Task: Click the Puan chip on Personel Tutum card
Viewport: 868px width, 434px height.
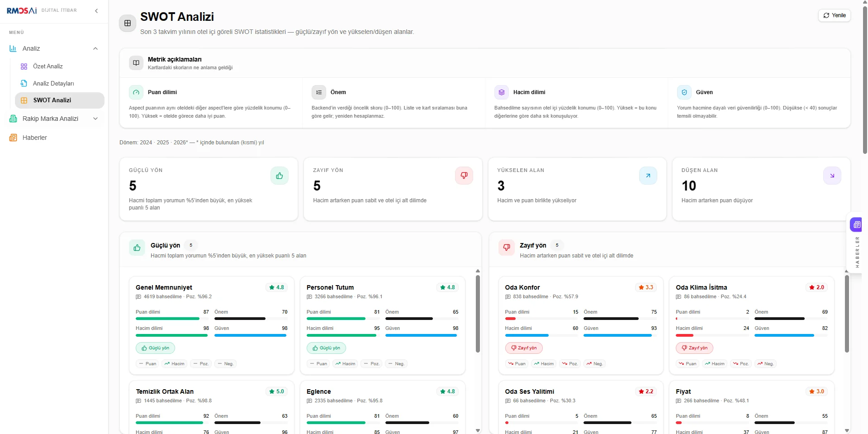Action: [x=318, y=364]
